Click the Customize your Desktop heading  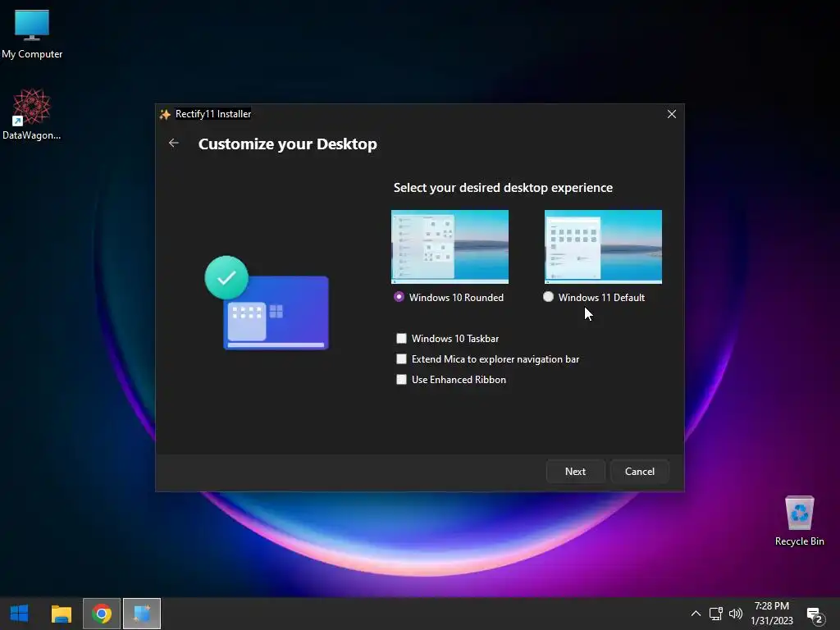point(288,144)
